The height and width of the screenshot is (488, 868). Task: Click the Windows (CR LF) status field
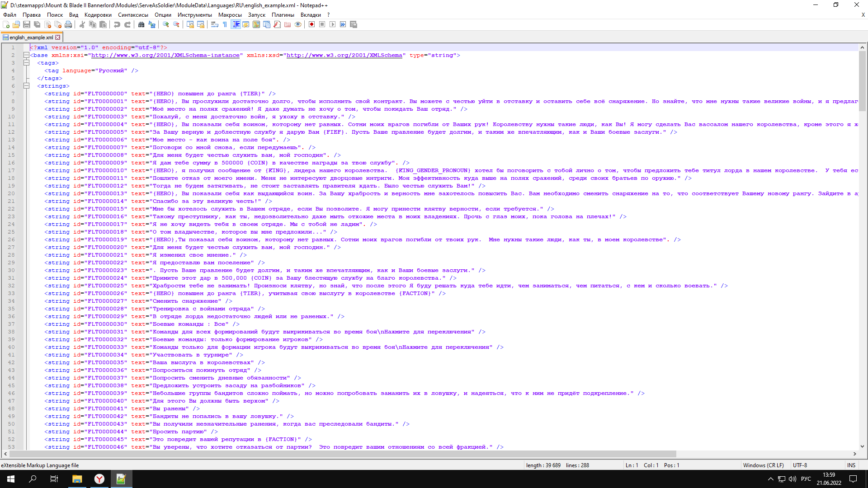click(763, 465)
